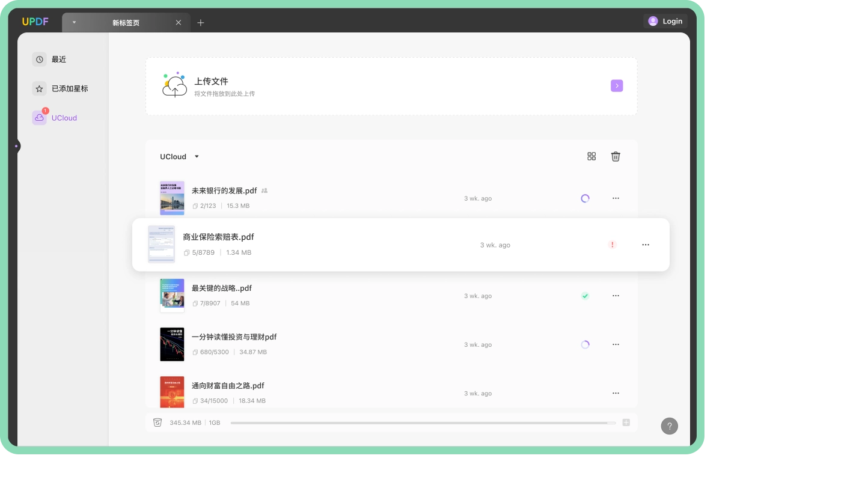Click the shared people icon on 未来银行的发展.pdf
The image size is (868, 497).
[x=264, y=191]
